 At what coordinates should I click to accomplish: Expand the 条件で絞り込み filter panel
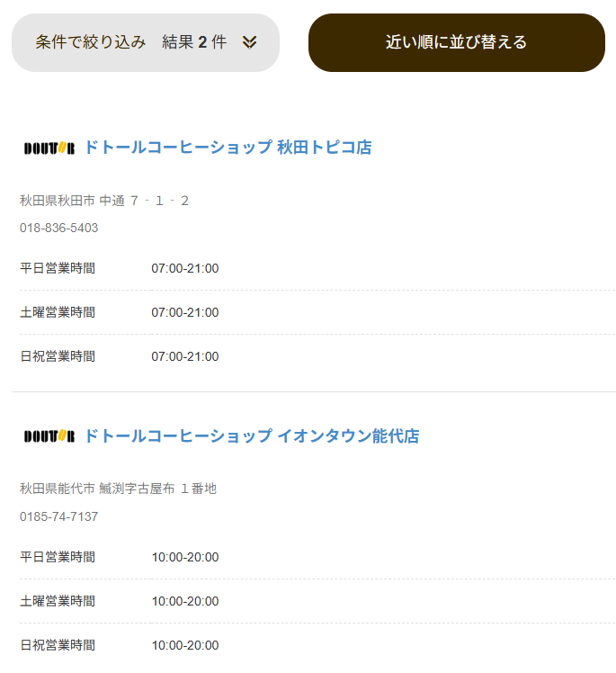point(91,42)
